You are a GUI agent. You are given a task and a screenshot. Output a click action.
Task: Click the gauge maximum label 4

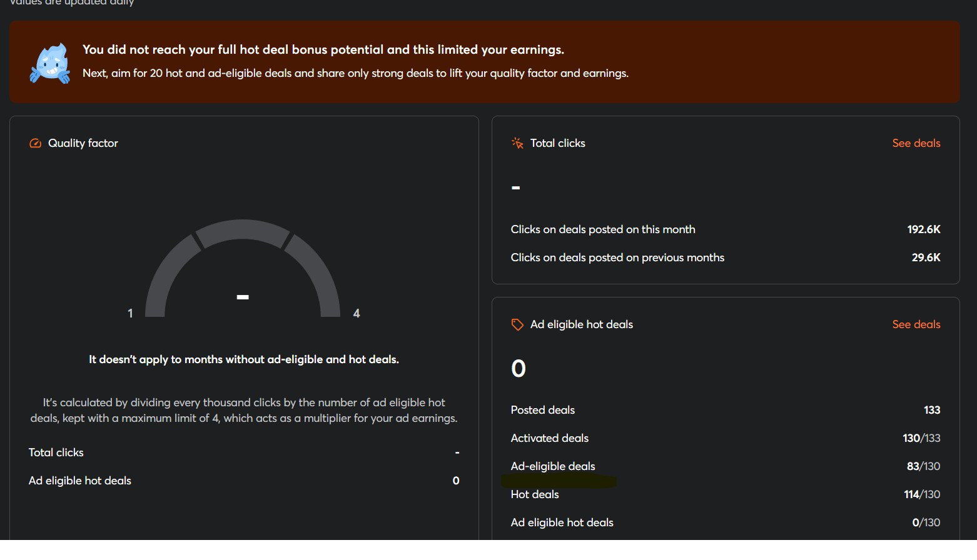click(357, 313)
